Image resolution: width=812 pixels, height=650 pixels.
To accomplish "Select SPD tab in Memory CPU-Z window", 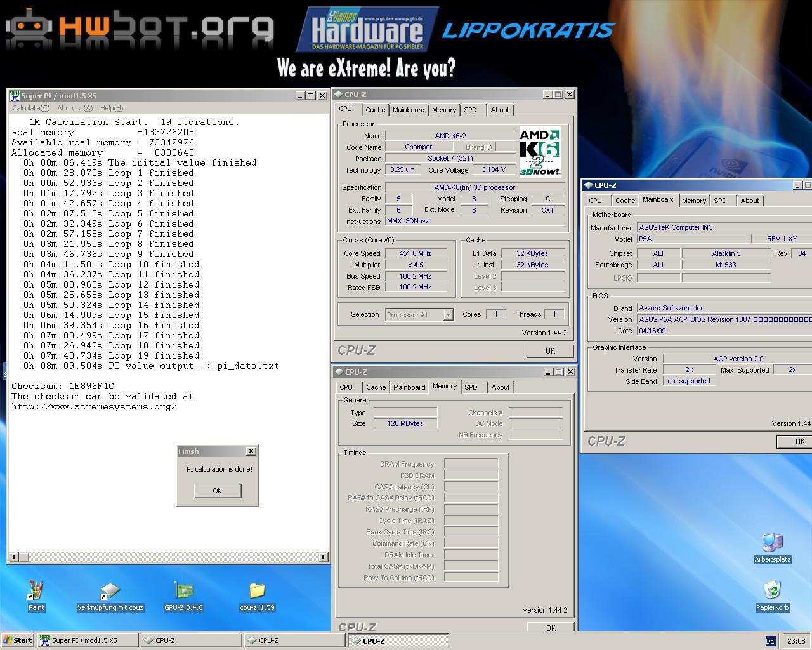I will tap(471, 387).
